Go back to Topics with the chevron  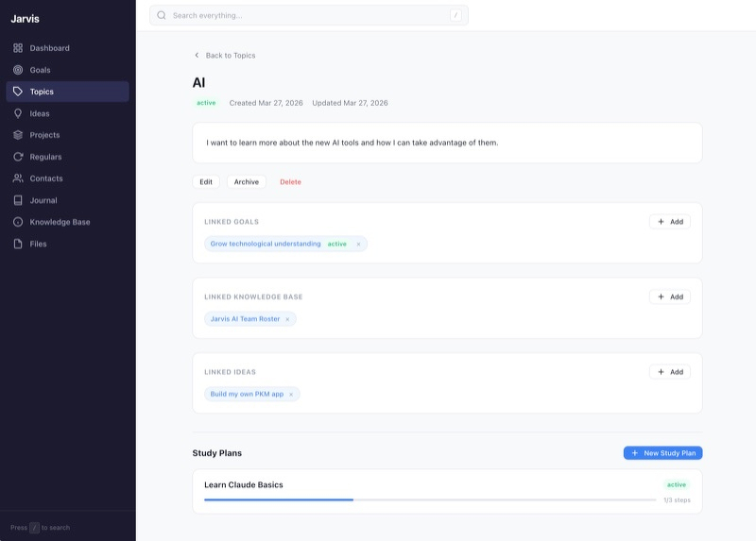coord(197,56)
